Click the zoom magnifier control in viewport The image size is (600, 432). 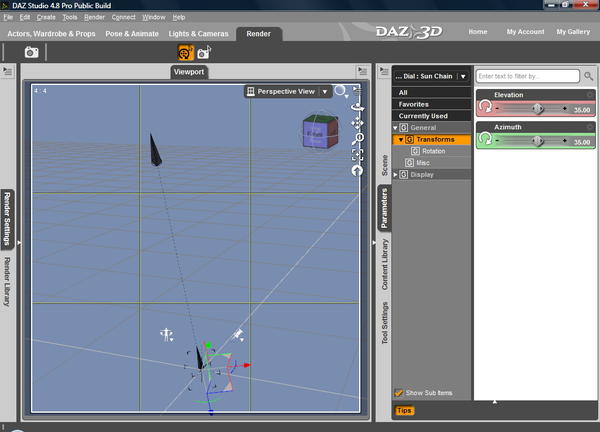(358, 139)
